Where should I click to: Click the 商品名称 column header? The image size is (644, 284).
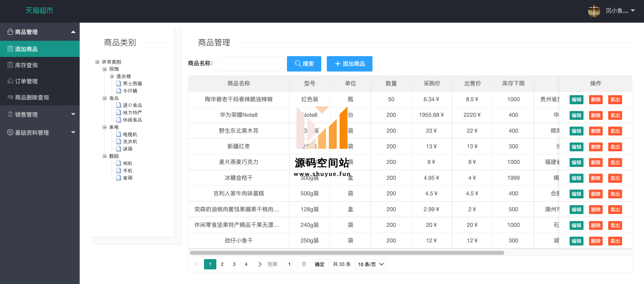[x=239, y=83]
